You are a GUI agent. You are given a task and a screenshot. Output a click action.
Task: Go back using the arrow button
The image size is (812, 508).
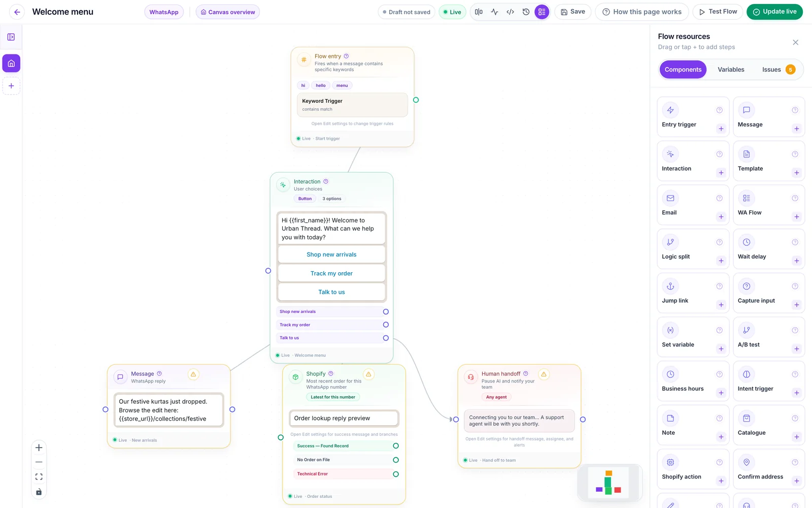(x=17, y=12)
